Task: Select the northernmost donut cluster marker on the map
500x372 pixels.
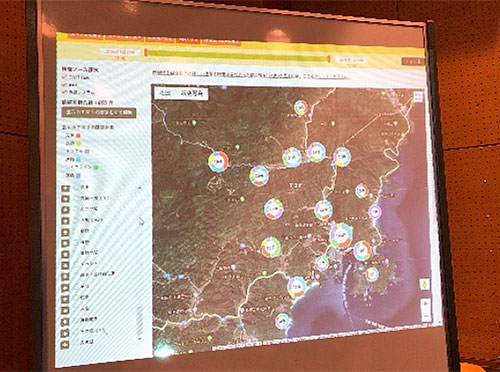Action: point(301,108)
